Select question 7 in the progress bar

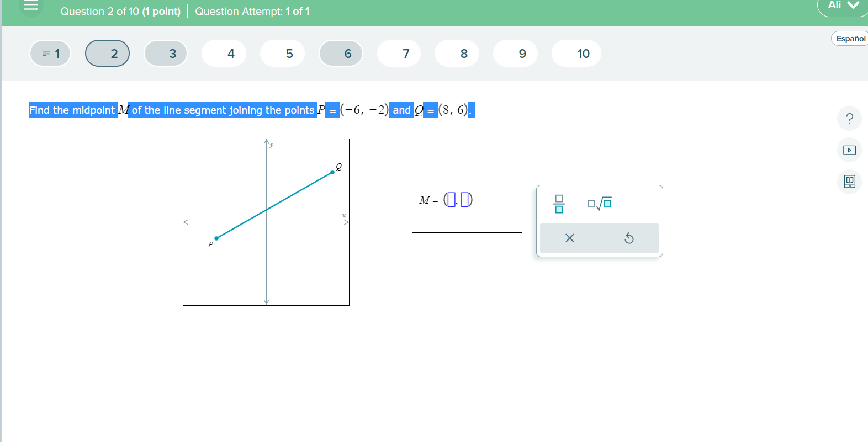click(x=399, y=53)
